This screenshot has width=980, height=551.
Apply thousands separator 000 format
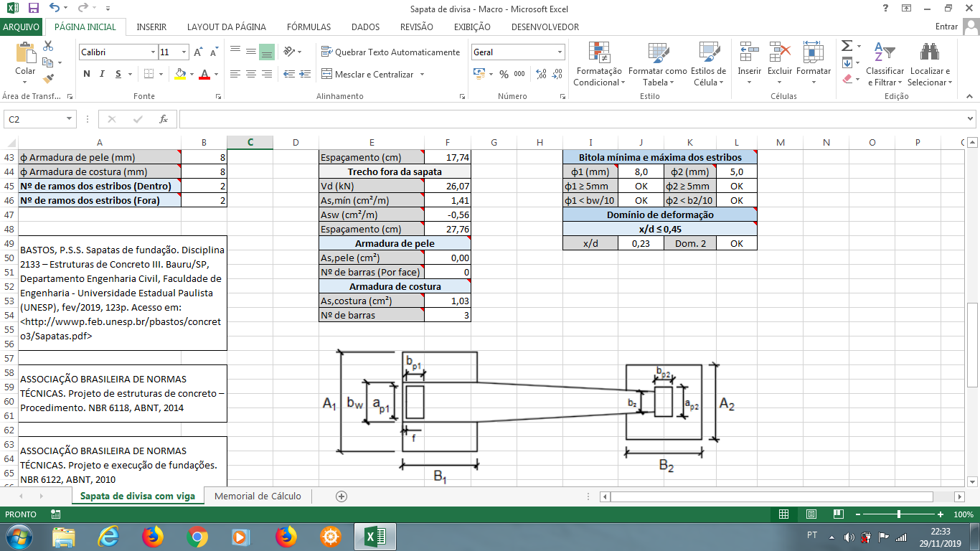coord(519,74)
